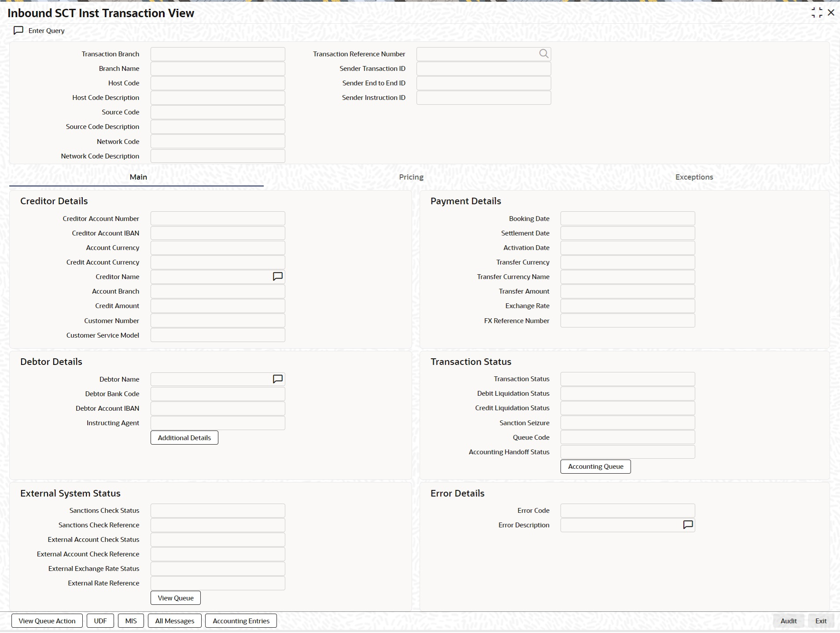
Task: Click the Customer Number field
Action: pyautogui.click(x=218, y=320)
